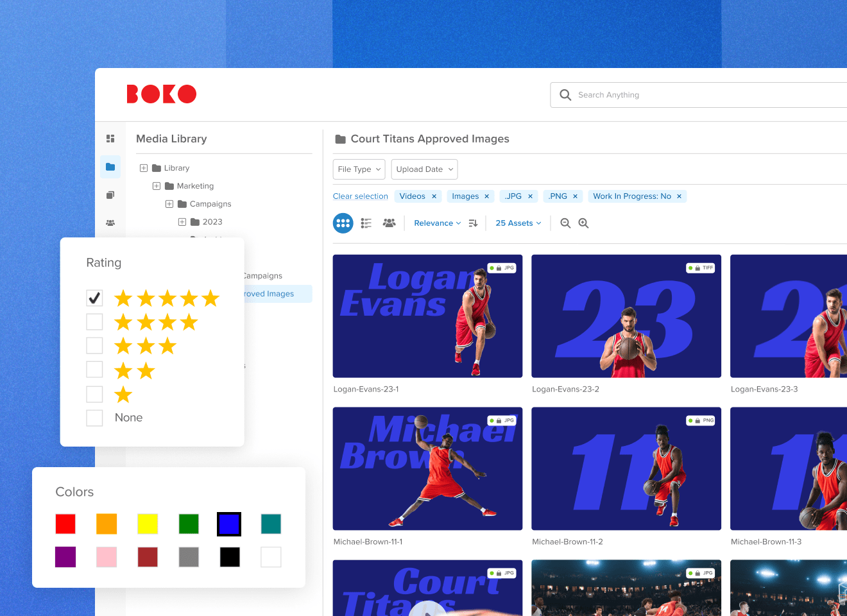Viewport: 847px width, 616px height.
Task: Click the Michael-Brown-11-2 file name
Action: pos(567,542)
